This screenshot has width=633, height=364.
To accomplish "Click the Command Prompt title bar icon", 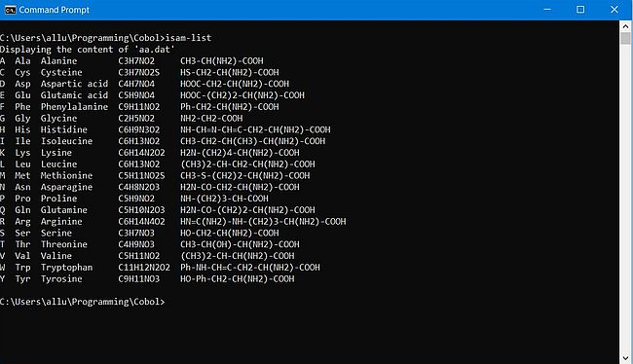I will pos(10,10).
